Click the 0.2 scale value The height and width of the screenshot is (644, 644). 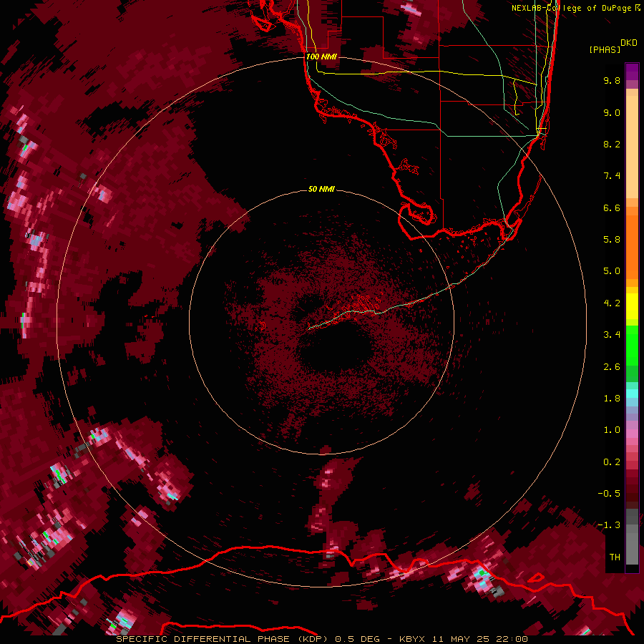(x=612, y=462)
